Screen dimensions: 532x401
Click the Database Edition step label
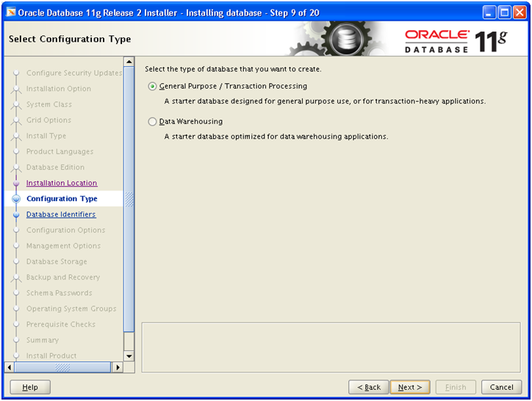point(55,167)
